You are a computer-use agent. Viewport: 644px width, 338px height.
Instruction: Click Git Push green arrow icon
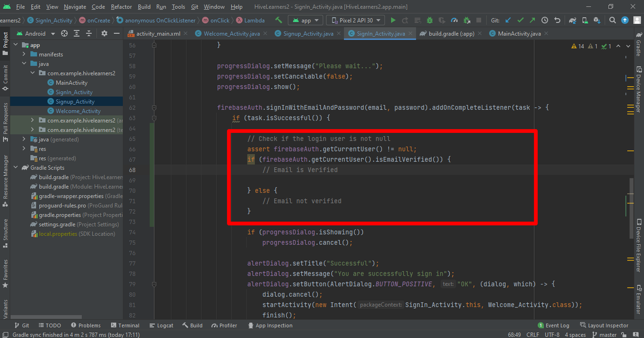pyautogui.click(x=532, y=20)
